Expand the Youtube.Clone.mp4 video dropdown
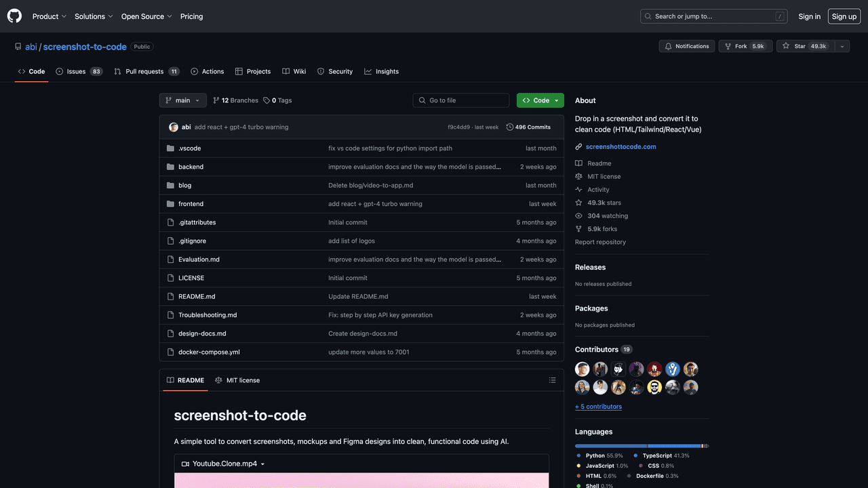Image resolution: width=868 pixels, height=488 pixels. tap(223, 464)
